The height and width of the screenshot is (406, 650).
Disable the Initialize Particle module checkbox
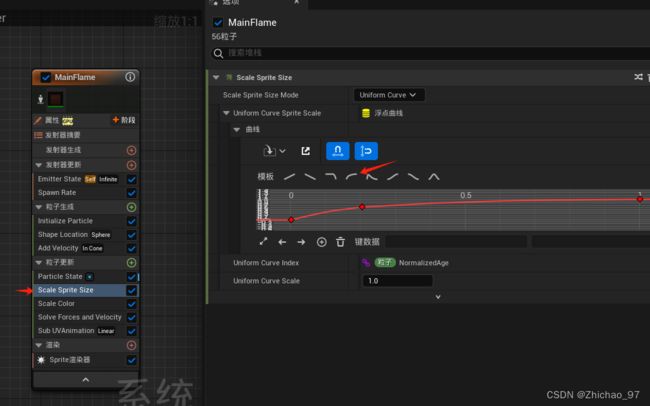coord(131,221)
